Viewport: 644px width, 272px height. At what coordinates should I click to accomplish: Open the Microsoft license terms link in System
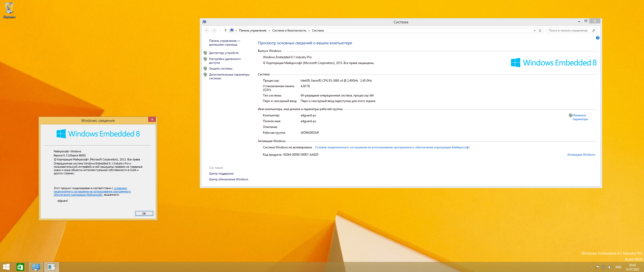tap(392, 147)
